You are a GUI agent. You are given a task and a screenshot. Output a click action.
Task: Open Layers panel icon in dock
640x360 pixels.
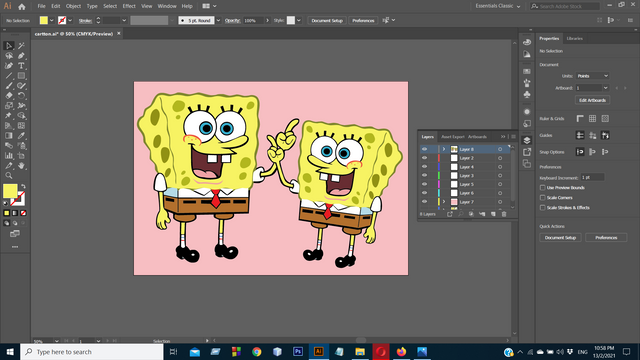point(527,140)
